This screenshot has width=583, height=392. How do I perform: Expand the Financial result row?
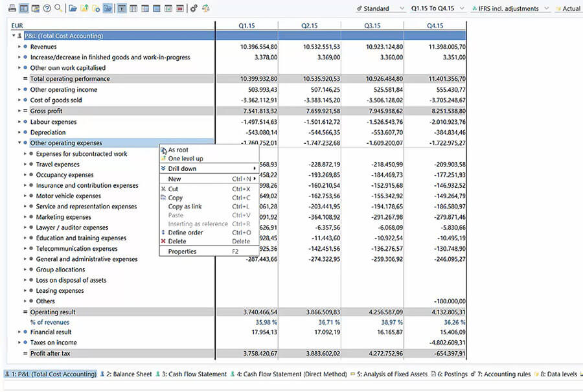(19, 332)
